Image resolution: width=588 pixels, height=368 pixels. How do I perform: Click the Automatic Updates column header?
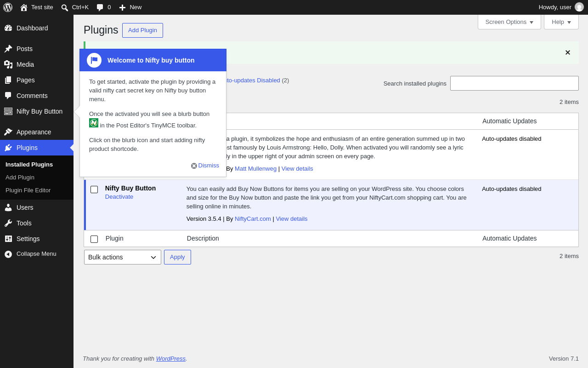(x=509, y=121)
